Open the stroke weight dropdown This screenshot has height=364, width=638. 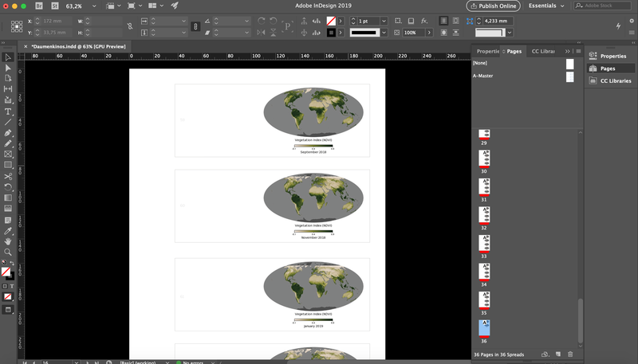(x=384, y=21)
